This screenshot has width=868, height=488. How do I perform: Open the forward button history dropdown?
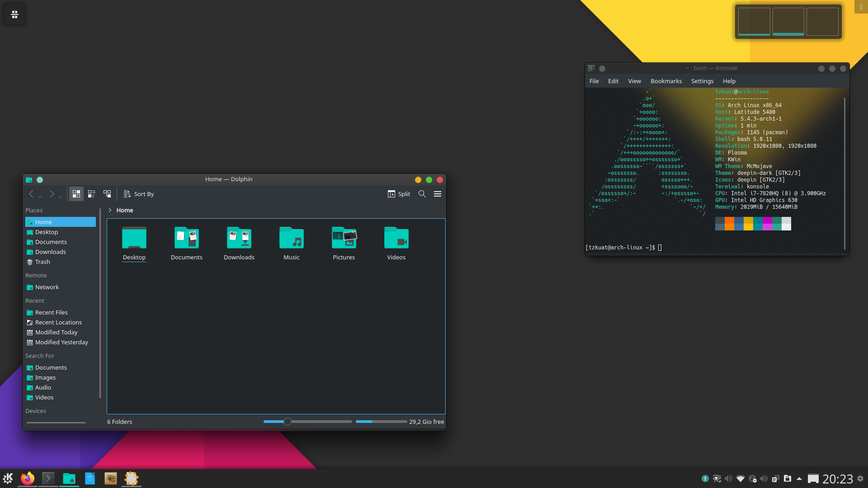(x=61, y=197)
